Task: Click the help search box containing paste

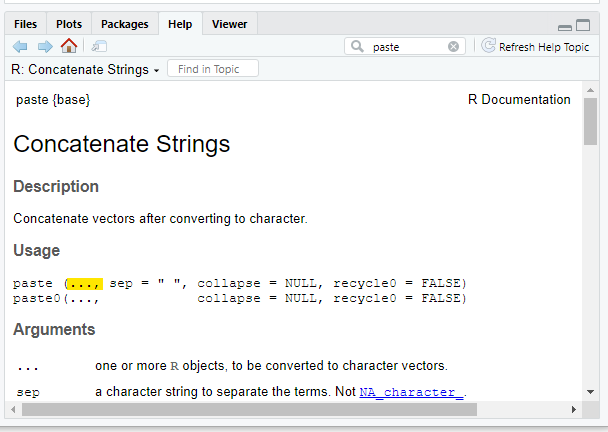Action: [x=405, y=47]
